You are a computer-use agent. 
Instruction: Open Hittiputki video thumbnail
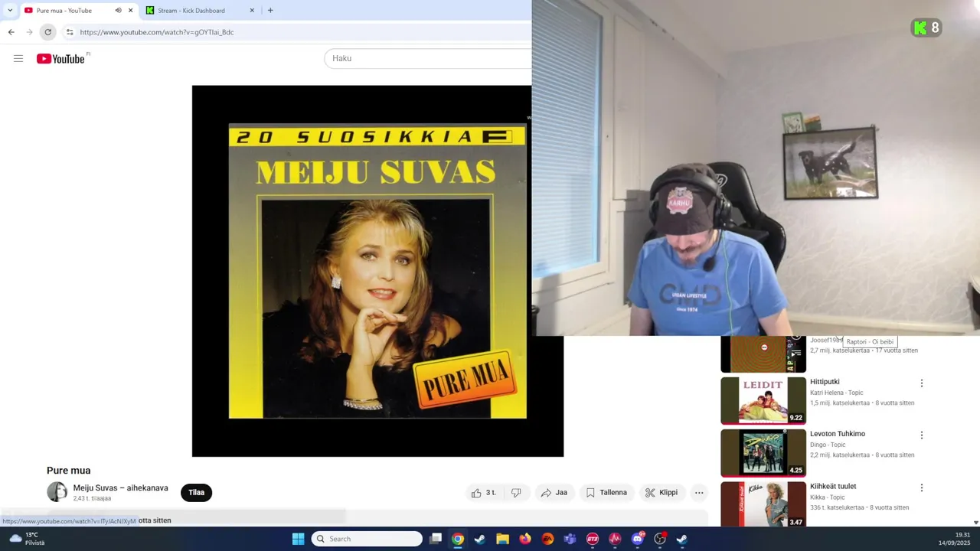(763, 400)
